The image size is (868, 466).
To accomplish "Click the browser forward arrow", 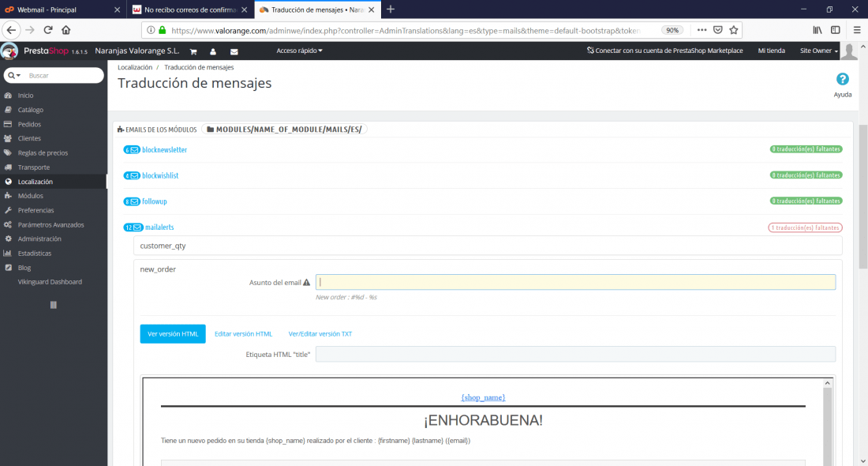I will (x=30, y=30).
